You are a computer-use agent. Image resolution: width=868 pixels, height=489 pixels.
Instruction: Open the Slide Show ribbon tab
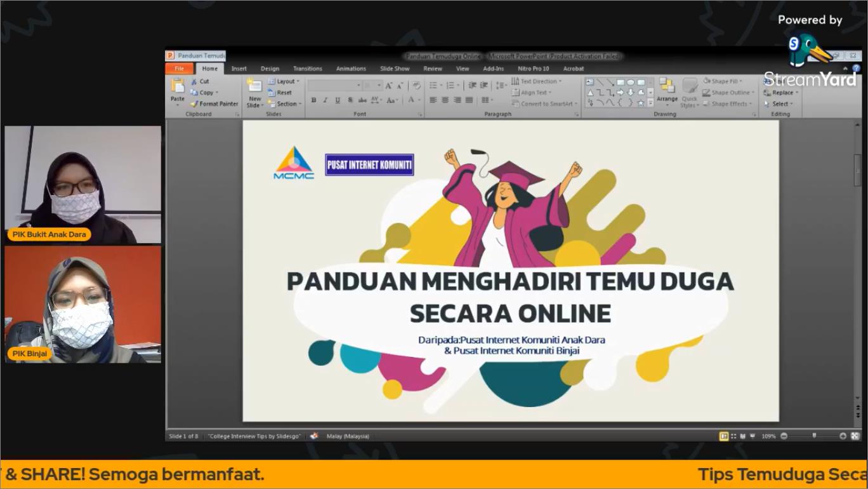coord(395,69)
